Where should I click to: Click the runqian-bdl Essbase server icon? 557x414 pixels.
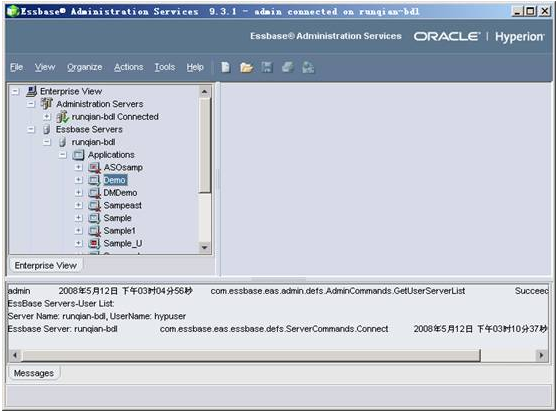[62, 142]
